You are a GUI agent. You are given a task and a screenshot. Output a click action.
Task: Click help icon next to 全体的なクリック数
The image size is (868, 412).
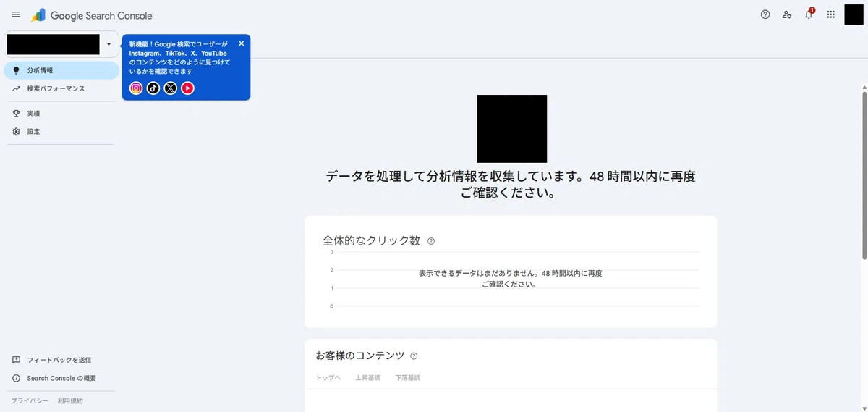[431, 241]
